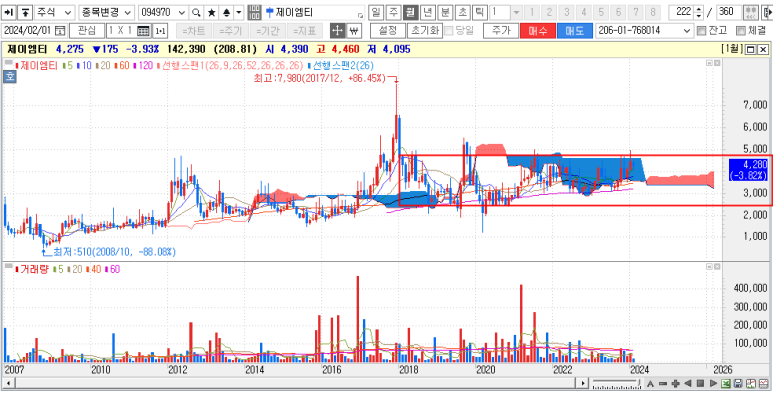Viewport: 773px width, 397px height.
Task: Click the chart scroll compress icon near 360
Action: point(751,12)
